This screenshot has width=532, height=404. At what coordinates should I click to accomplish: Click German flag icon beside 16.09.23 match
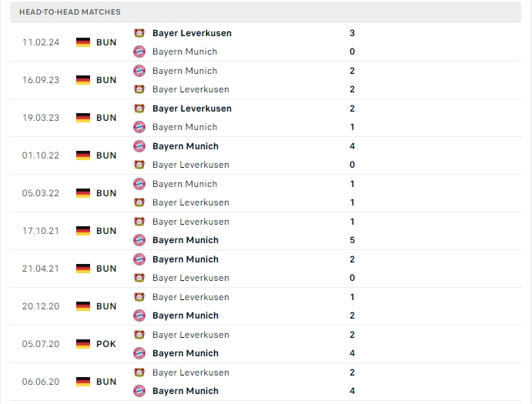click(x=83, y=80)
